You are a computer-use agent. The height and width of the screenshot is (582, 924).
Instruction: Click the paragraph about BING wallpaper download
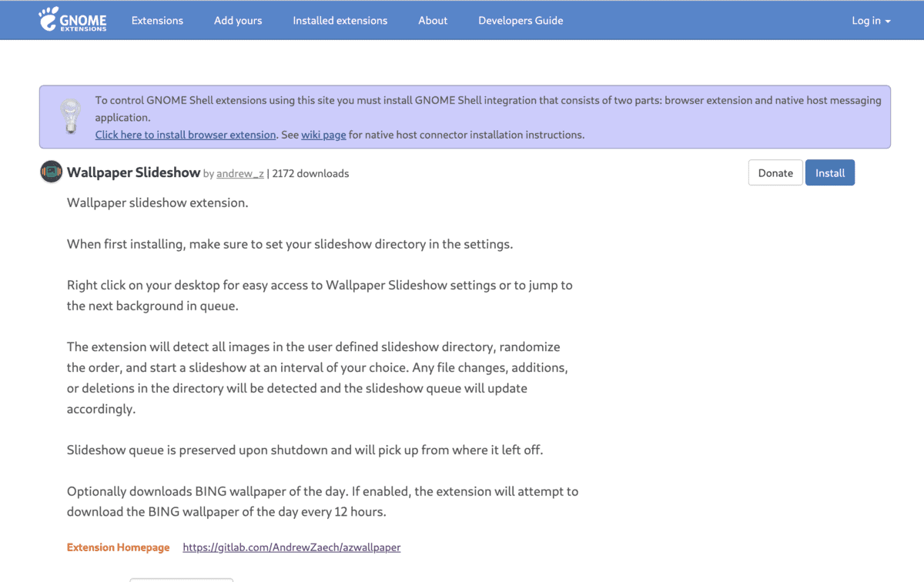[323, 501]
